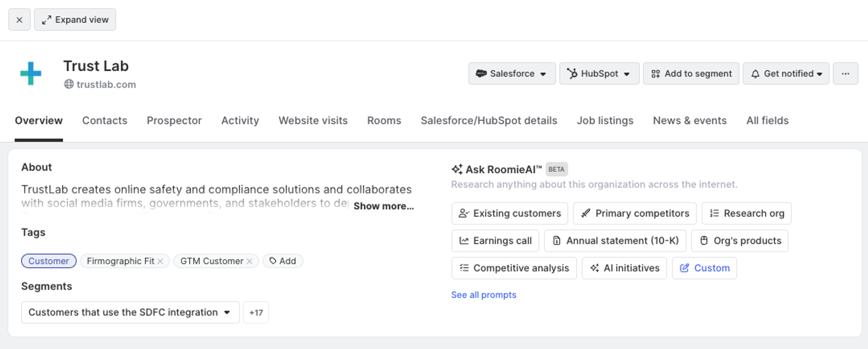Select the Existing customers prompt
The image size is (868, 349).
[510, 214]
